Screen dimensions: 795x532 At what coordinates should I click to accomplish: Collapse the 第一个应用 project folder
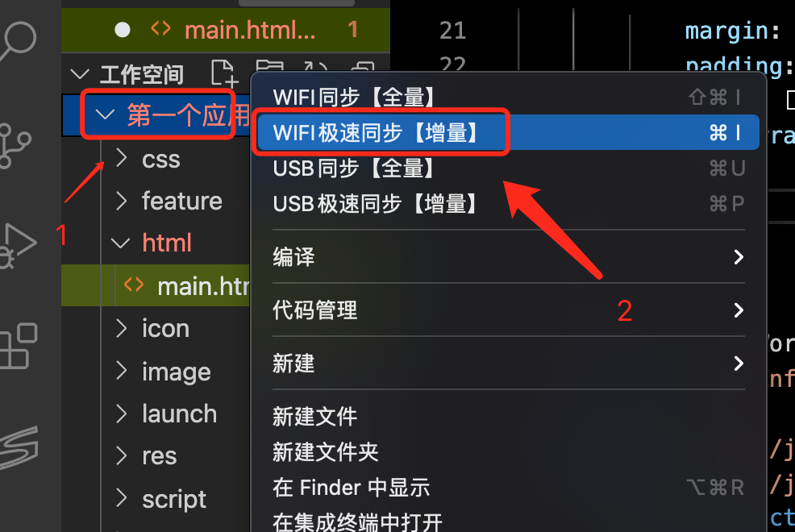[x=105, y=115]
